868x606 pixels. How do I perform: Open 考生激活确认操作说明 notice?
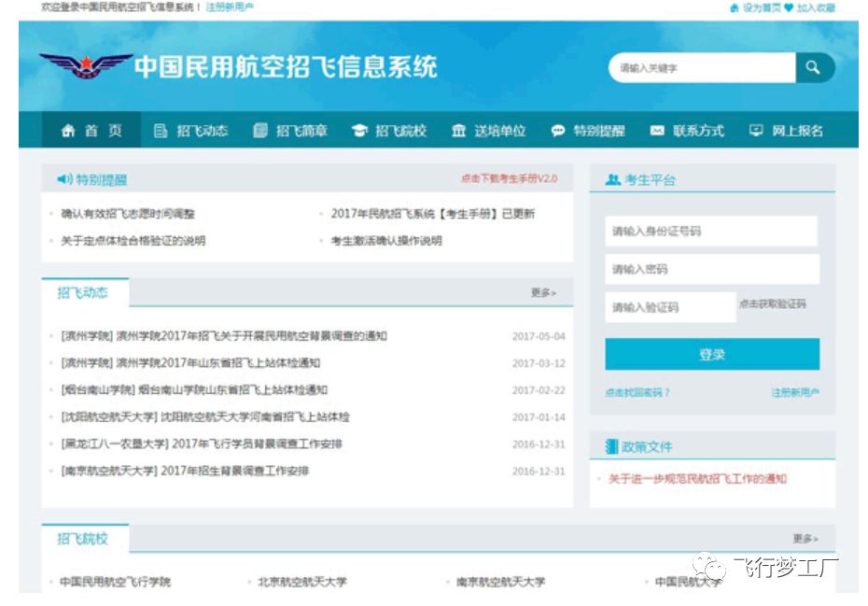tap(386, 240)
